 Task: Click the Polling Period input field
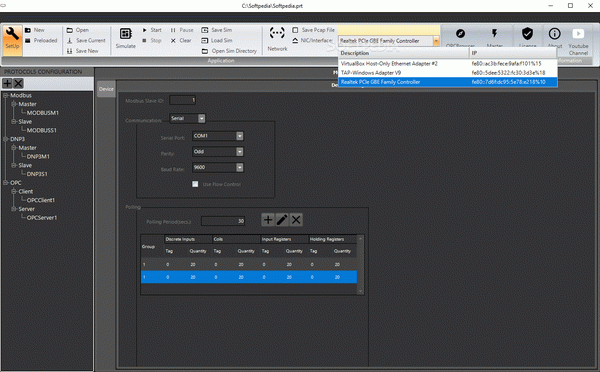click(223, 221)
